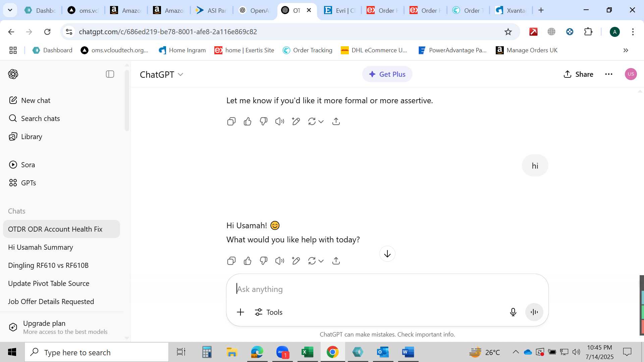Share the 'Hi Usamah' response
Viewport: 644px width, 362px height.
coord(336,261)
